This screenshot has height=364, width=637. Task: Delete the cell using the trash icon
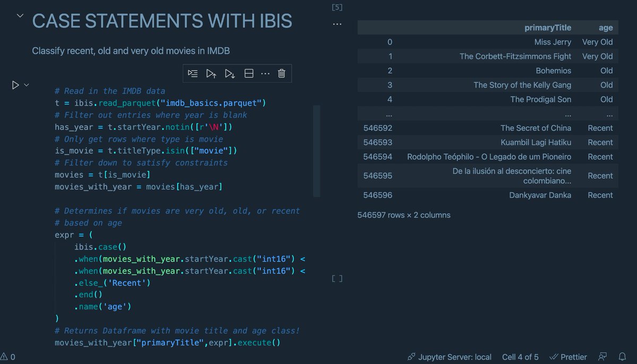(x=281, y=73)
